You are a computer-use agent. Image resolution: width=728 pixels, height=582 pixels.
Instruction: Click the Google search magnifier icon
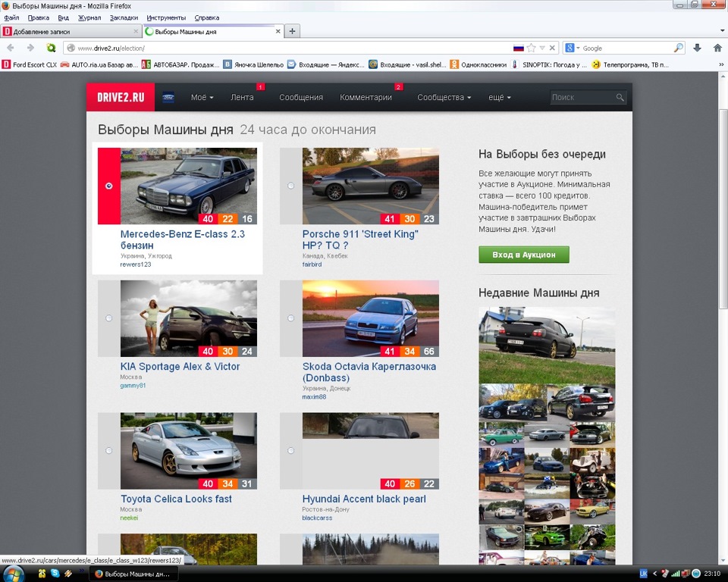(x=678, y=48)
